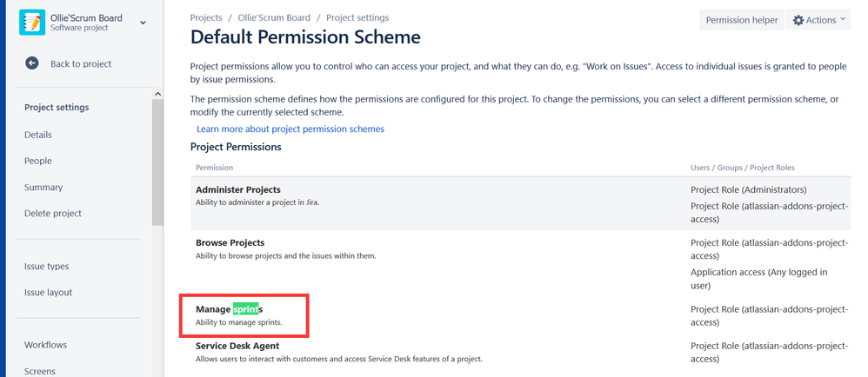Open Issue layout settings
This screenshot has width=868, height=377.
(x=48, y=293)
